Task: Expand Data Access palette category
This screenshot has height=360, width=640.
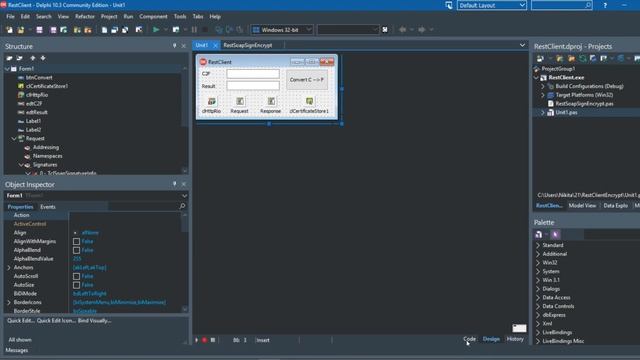Action: (538, 298)
